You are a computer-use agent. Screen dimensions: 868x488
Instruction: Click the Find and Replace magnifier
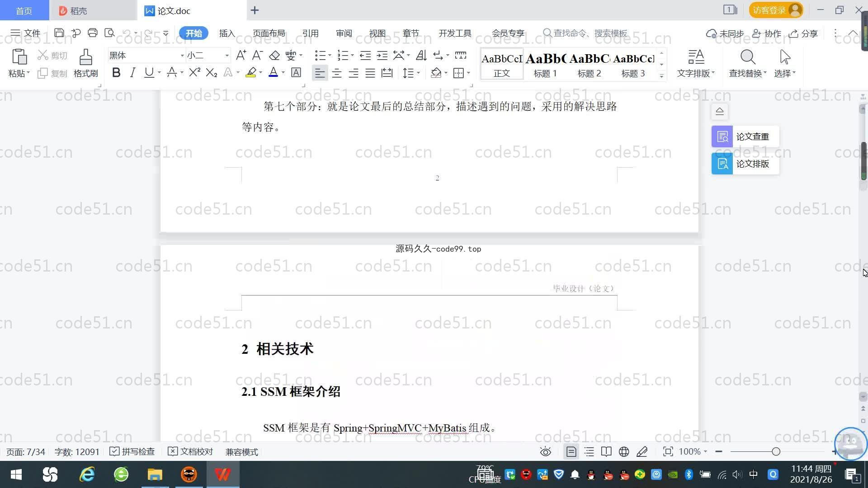point(748,63)
